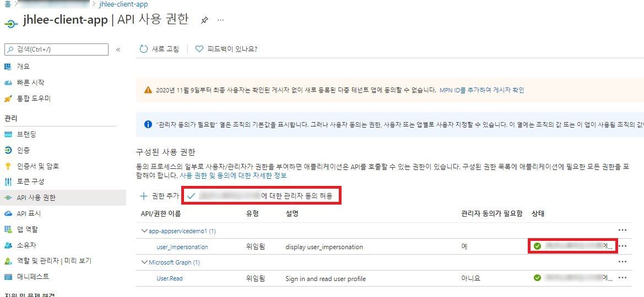The image size is (644, 297).
Task: Open ellipsis menu for User.Read row
Action: [623, 278]
